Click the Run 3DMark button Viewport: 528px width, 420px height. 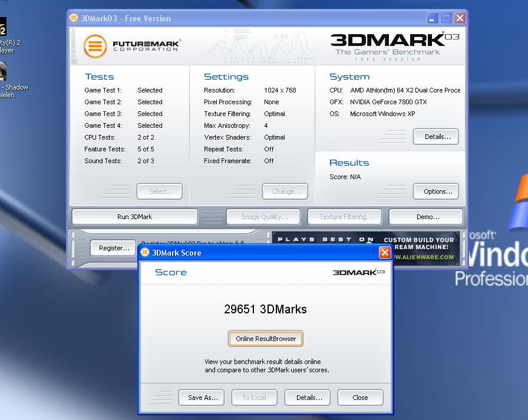(135, 217)
